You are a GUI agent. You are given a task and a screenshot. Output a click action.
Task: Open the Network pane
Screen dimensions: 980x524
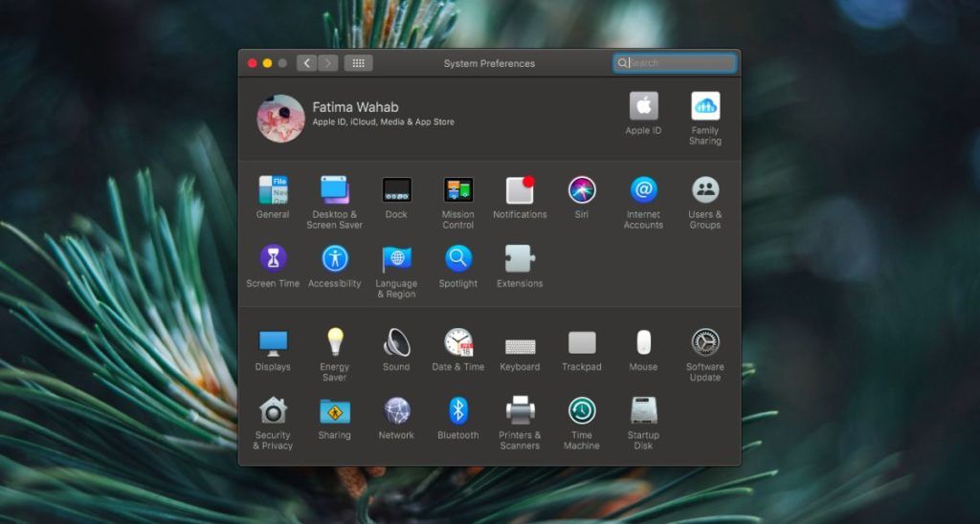(396, 411)
